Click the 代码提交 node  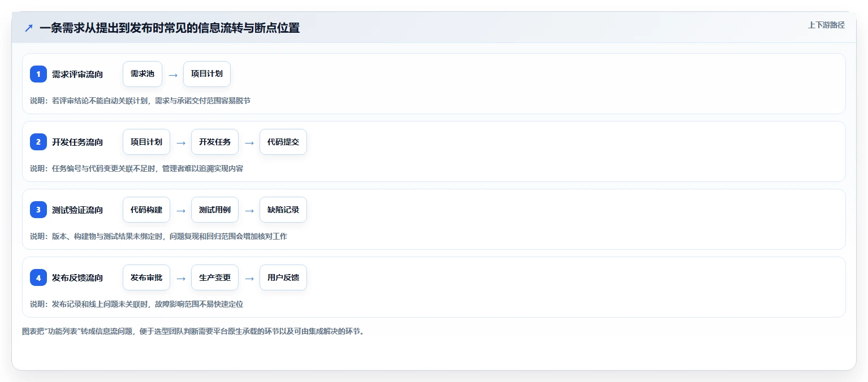[x=283, y=142]
